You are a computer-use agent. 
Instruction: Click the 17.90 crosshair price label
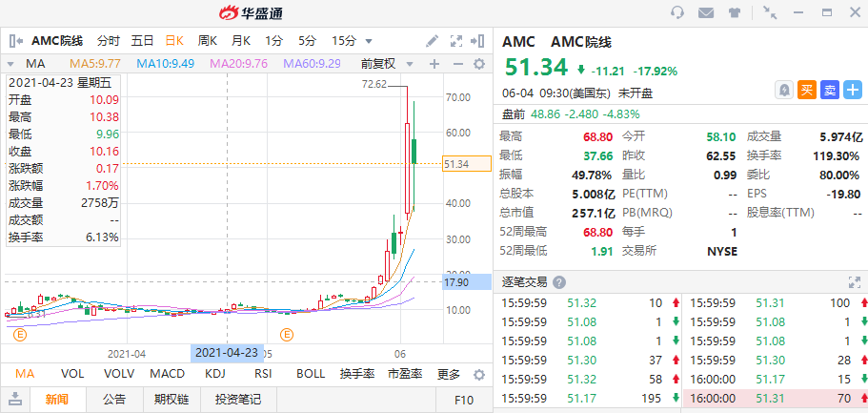pos(467,282)
